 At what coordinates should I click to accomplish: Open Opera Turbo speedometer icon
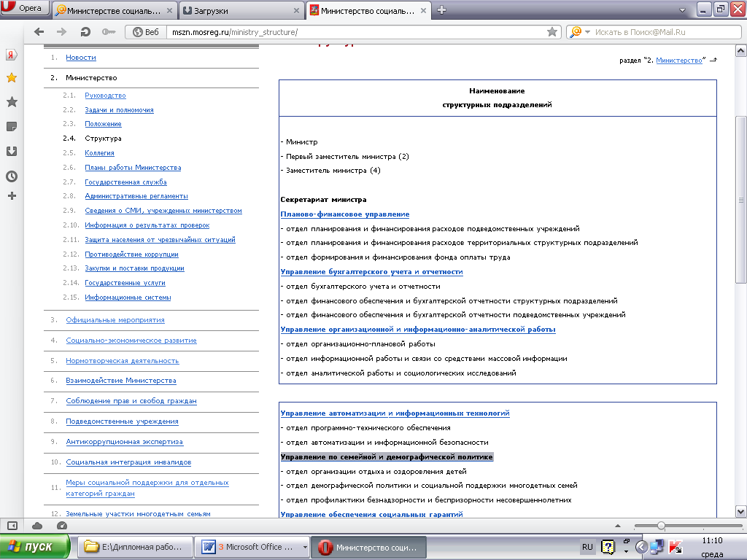62,526
